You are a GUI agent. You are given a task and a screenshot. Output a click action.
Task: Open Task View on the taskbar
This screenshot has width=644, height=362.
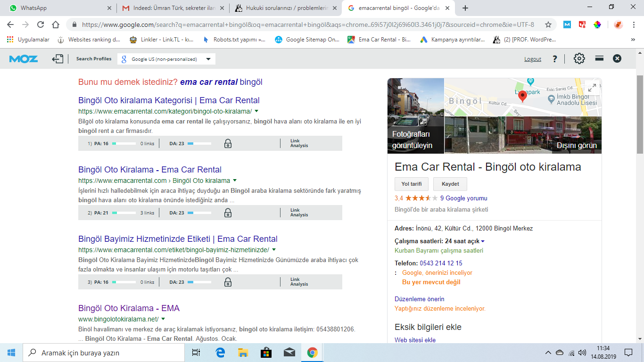pyautogui.click(x=196, y=353)
